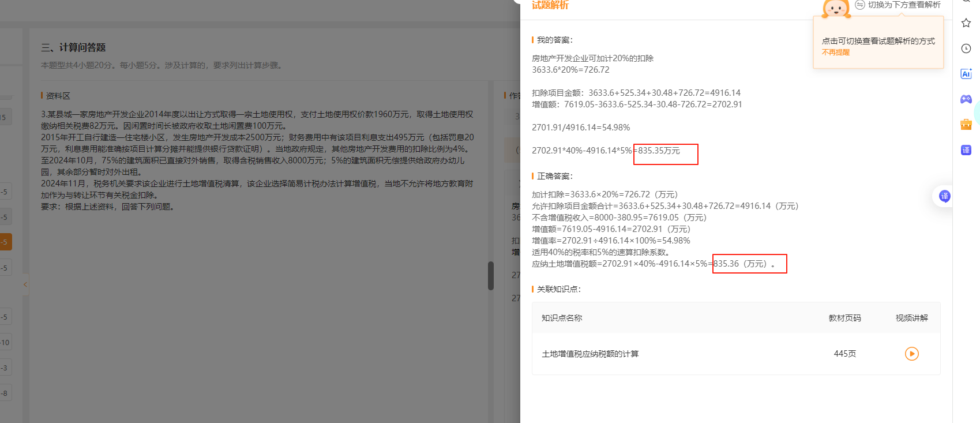
Task: Click the 土地增值税应纳税额的计算 knowledge point row
Action: pos(590,354)
